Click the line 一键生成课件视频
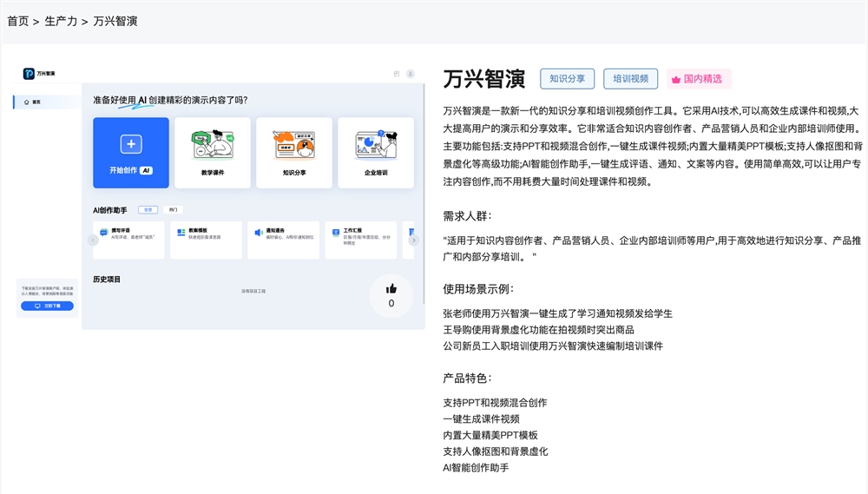868x494 pixels. [481, 418]
